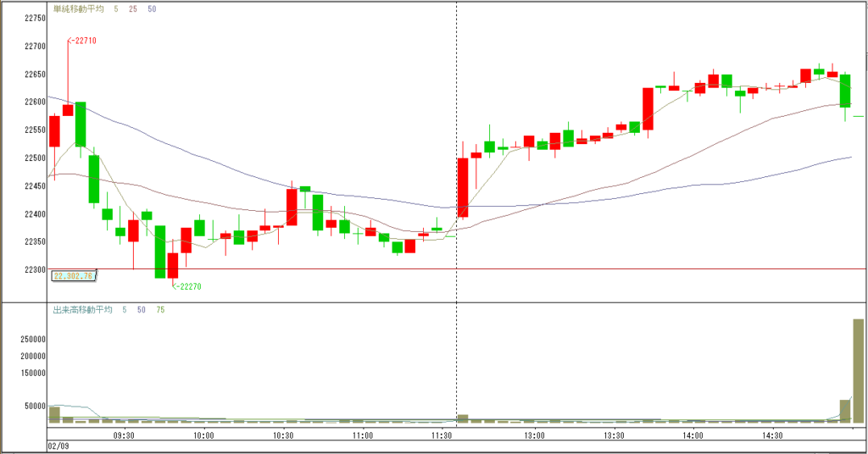The image size is (868, 454).
Task: Click the 22,302.76 current price label
Action: click(73, 275)
